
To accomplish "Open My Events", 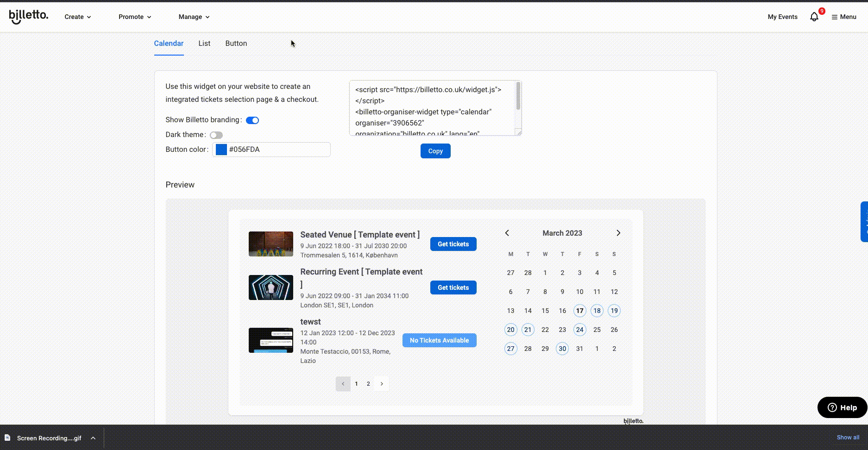I will tap(782, 17).
